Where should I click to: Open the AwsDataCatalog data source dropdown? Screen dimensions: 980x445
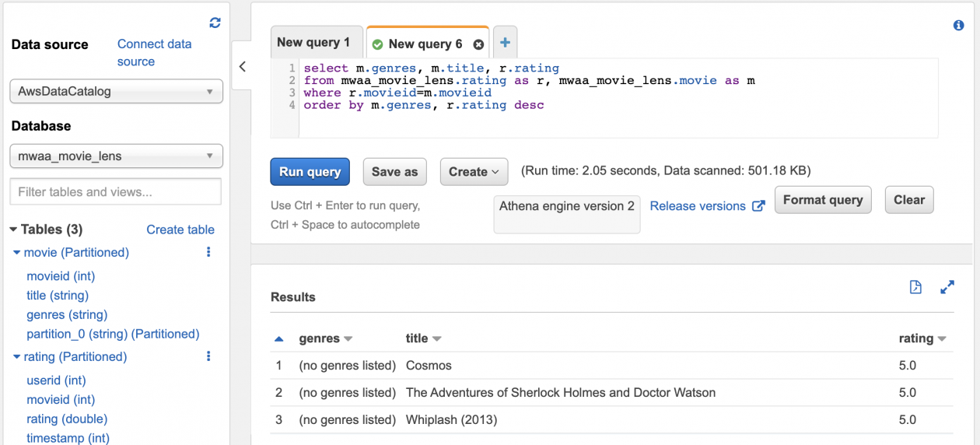click(x=117, y=92)
